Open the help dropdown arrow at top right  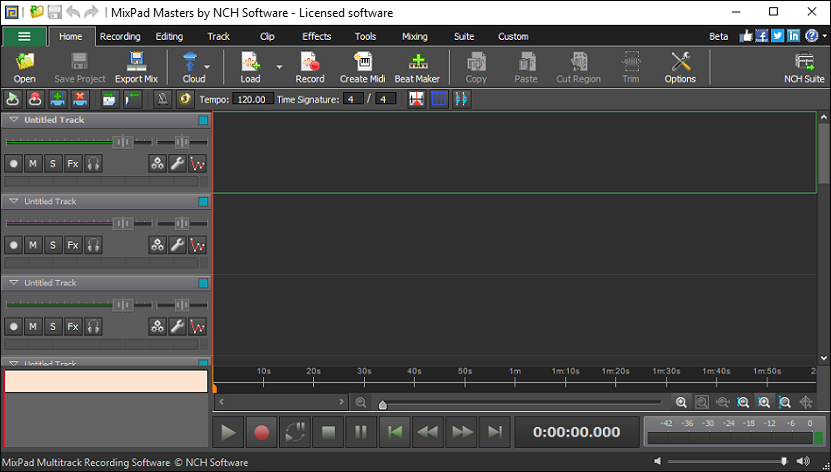825,36
